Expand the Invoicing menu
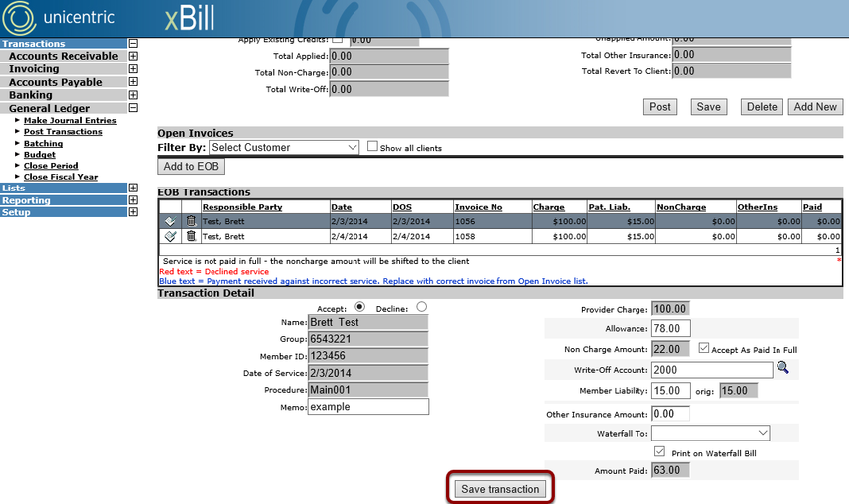Screen dimensions: 849x504 [133, 68]
